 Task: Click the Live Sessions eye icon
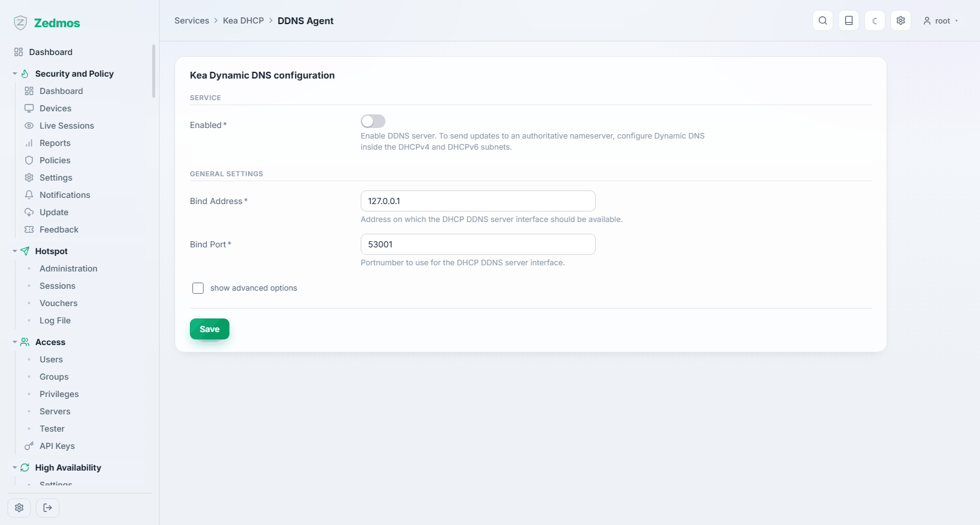[x=29, y=126]
